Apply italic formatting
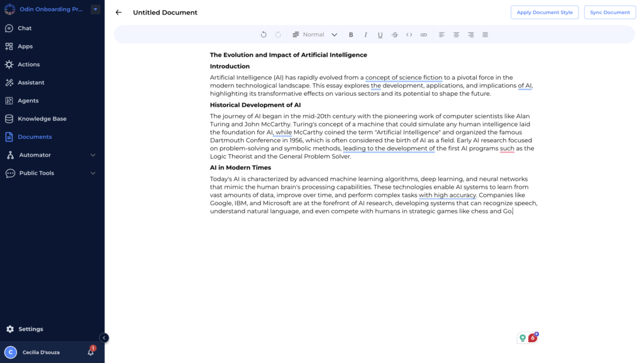644x363 pixels. 365,35
